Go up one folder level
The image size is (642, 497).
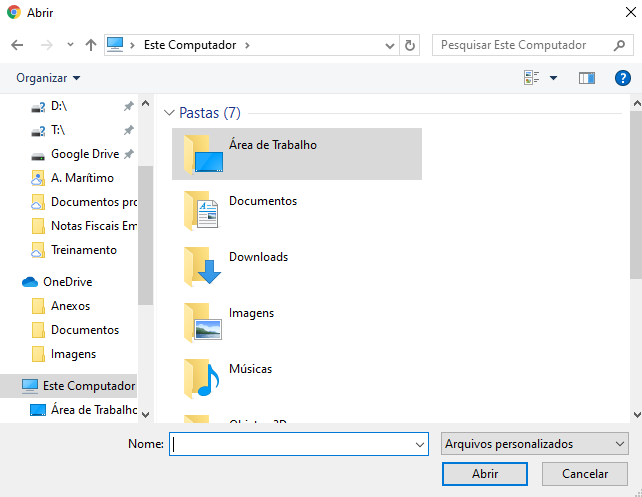[91, 45]
